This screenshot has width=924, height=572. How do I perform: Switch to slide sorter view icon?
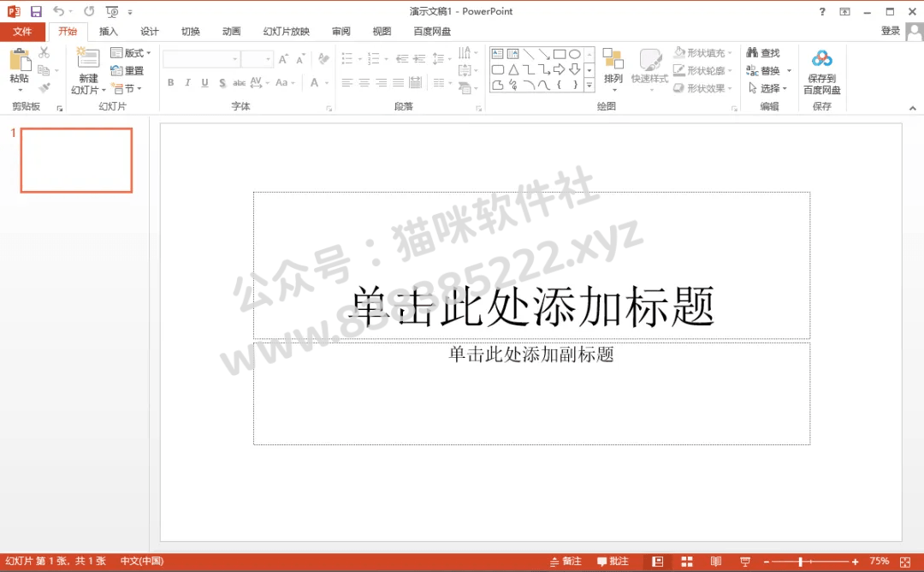click(687, 562)
